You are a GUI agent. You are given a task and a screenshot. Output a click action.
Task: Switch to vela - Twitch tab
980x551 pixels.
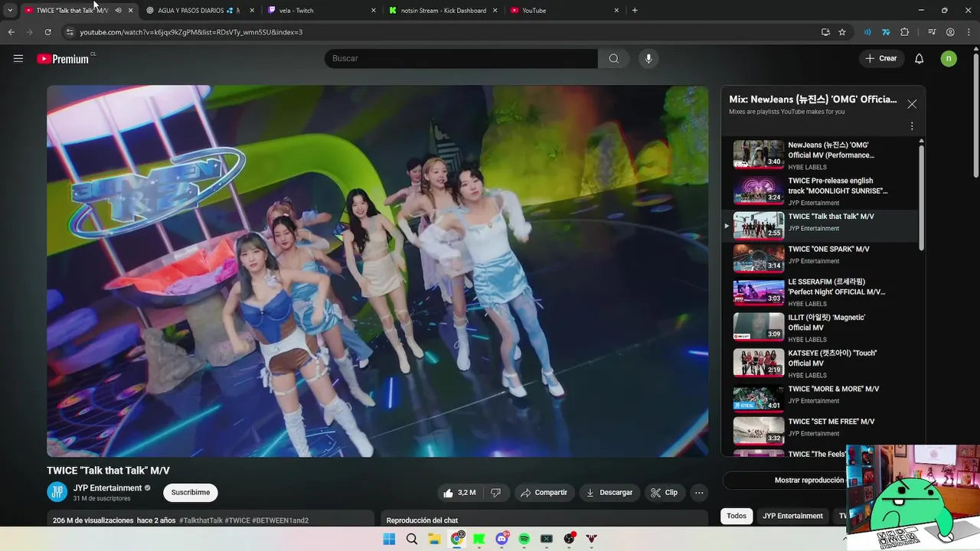click(322, 11)
